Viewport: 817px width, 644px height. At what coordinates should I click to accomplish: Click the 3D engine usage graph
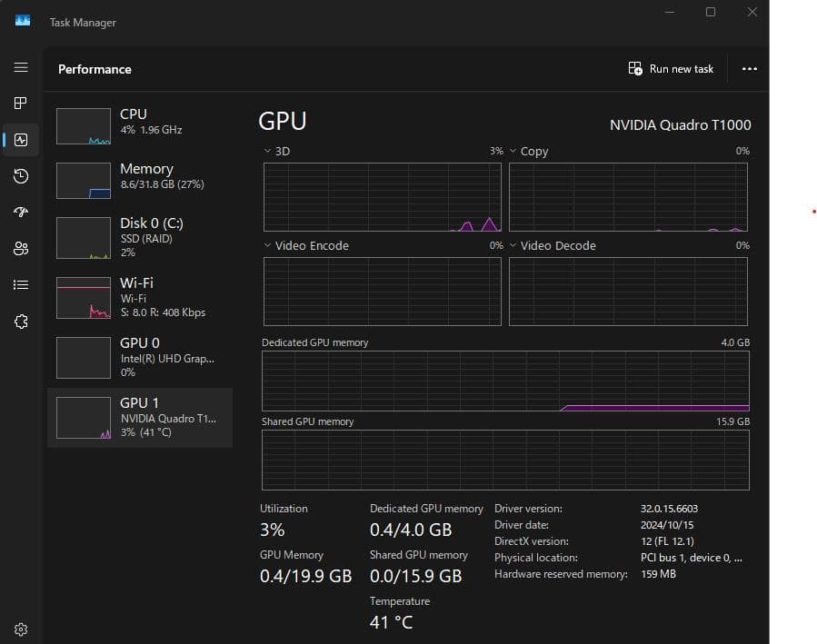pyautogui.click(x=383, y=197)
